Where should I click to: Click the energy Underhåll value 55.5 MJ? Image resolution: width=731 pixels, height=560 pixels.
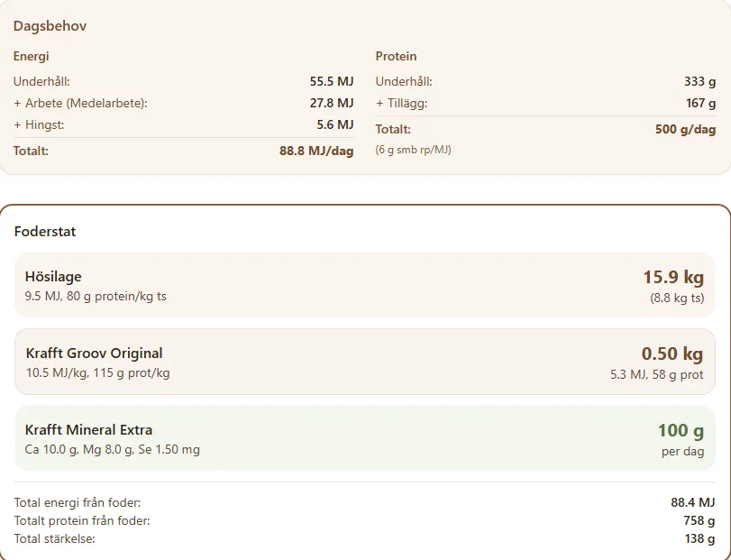click(331, 81)
